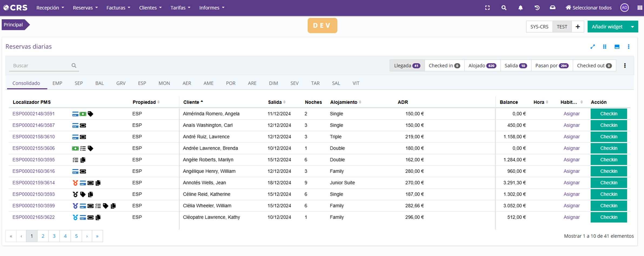Open the Recepción dropdown menu

coord(50,8)
